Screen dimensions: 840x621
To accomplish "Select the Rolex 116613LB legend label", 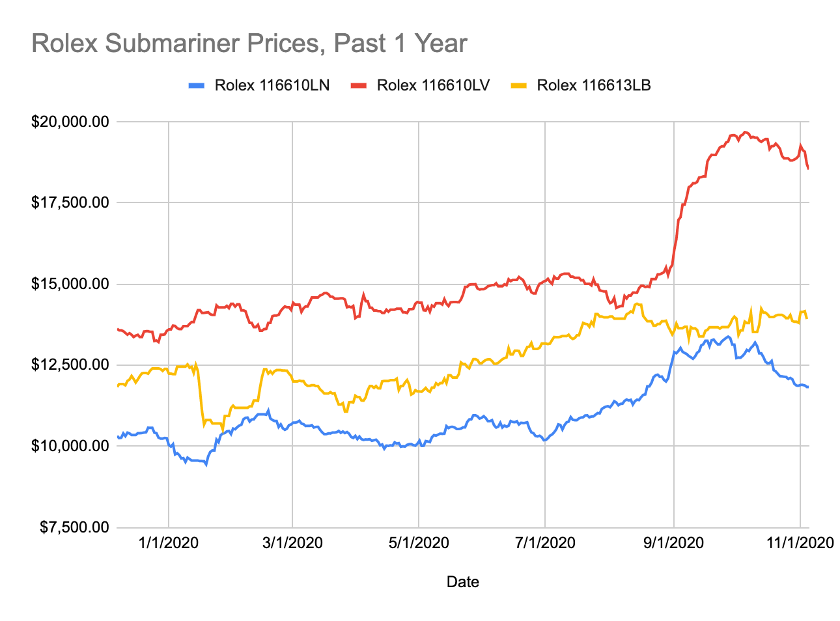I will [593, 85].
